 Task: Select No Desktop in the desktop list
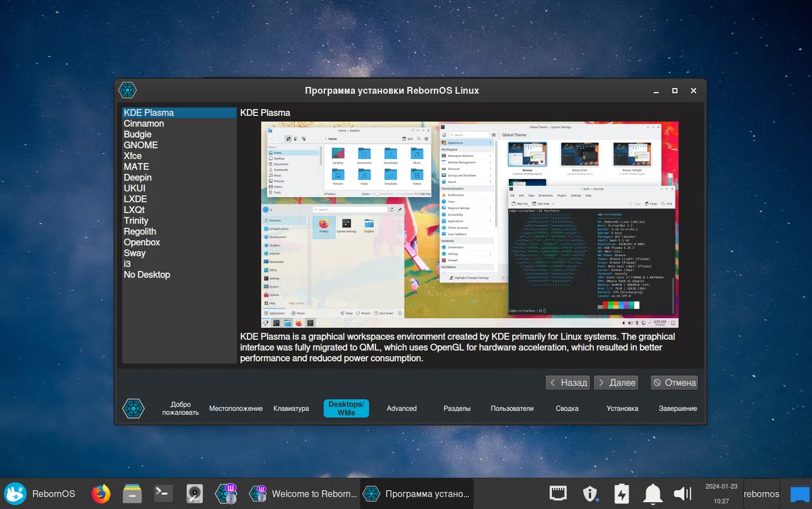(x=179, y=274)
